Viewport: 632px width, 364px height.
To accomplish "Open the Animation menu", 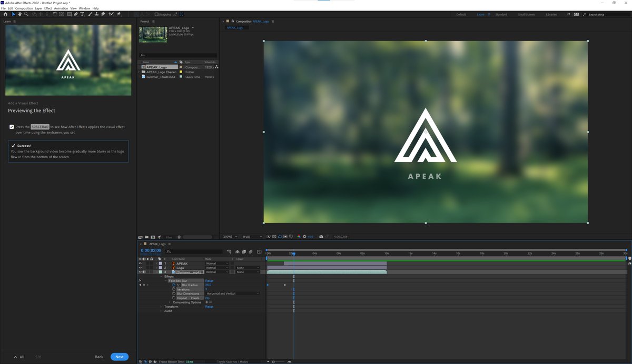I will pos(61,8).
